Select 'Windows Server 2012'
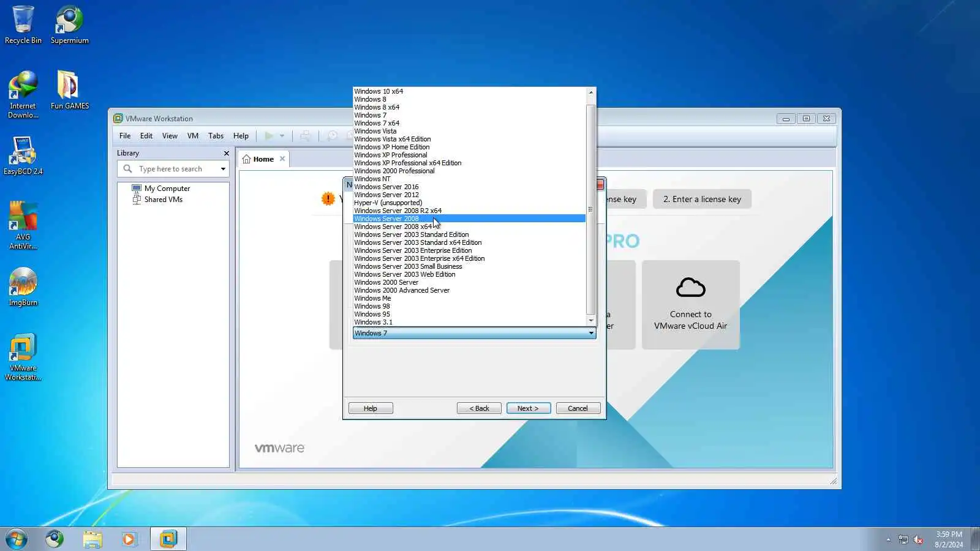The image size is (980, 551). [469, 195]
